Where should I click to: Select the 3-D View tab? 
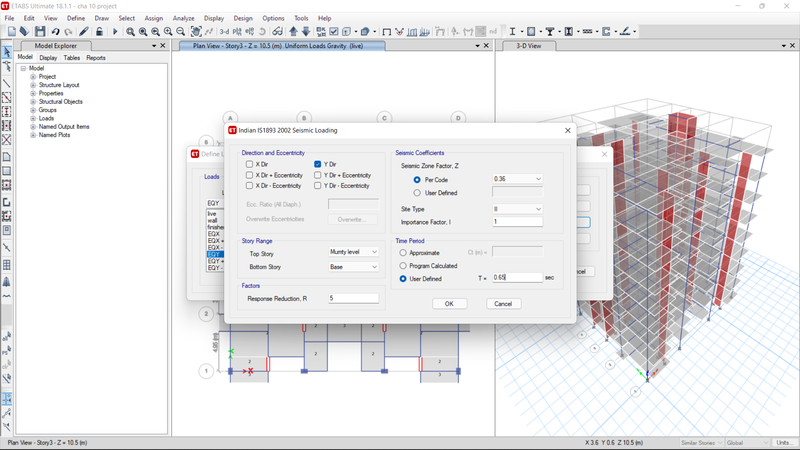click(x=529, y=46)
